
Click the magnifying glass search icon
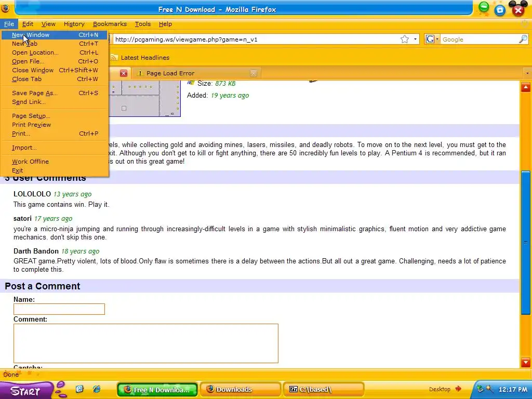523,39
